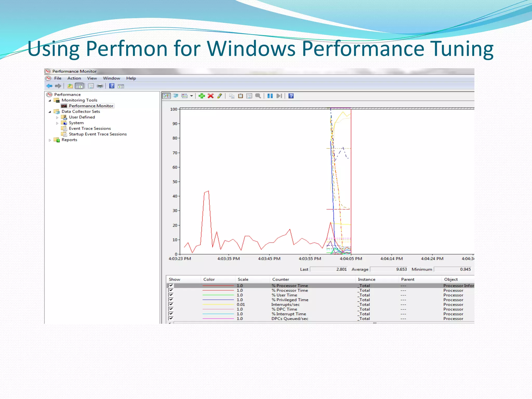Toggle the Show/Hide Console Tree button
Image resolution: width=532 pixels, height=399 pixels.
coord(79,86)
